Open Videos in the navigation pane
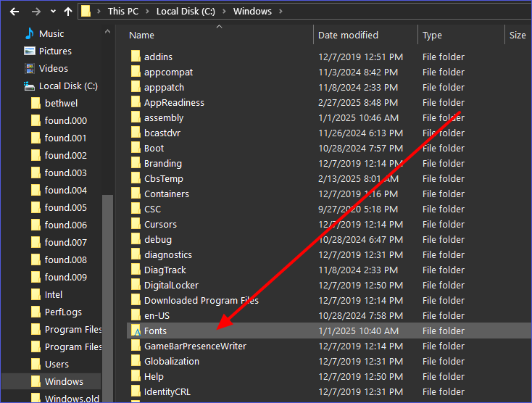 tap(53, 69)
